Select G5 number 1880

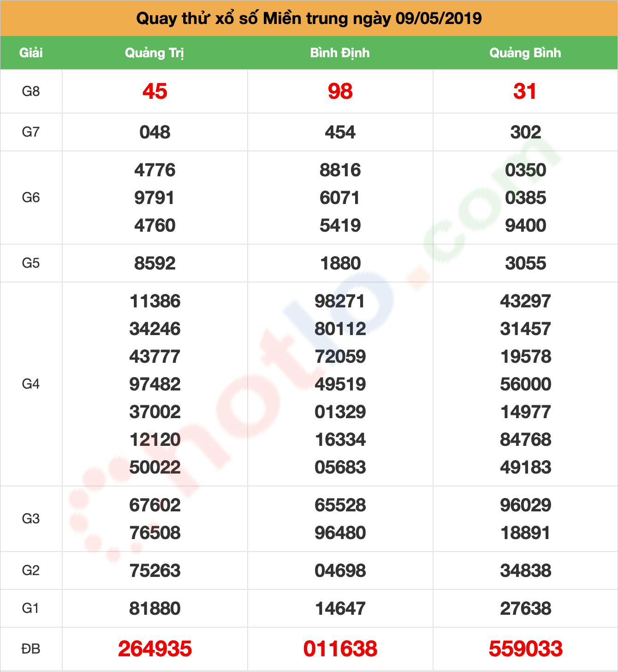[x=340, y=264]
